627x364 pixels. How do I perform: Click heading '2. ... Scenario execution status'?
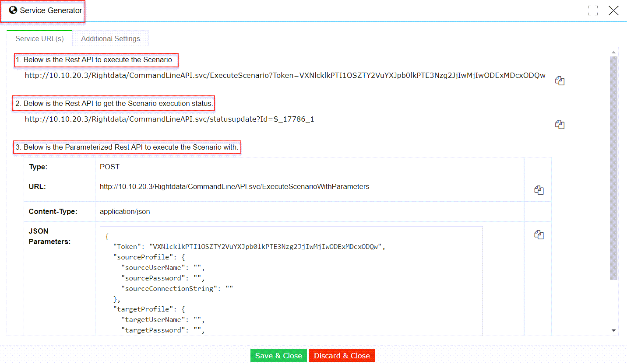pyautogui.click(x=114, y=104)
